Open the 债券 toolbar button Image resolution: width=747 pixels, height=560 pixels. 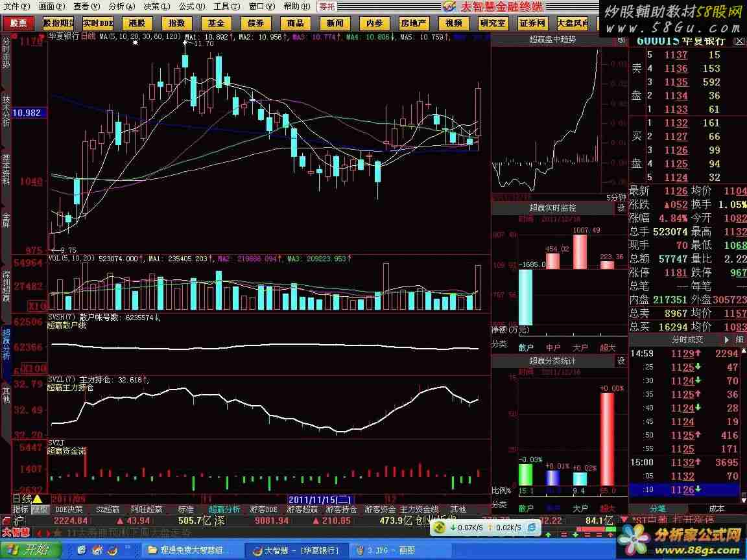[256, 23]
